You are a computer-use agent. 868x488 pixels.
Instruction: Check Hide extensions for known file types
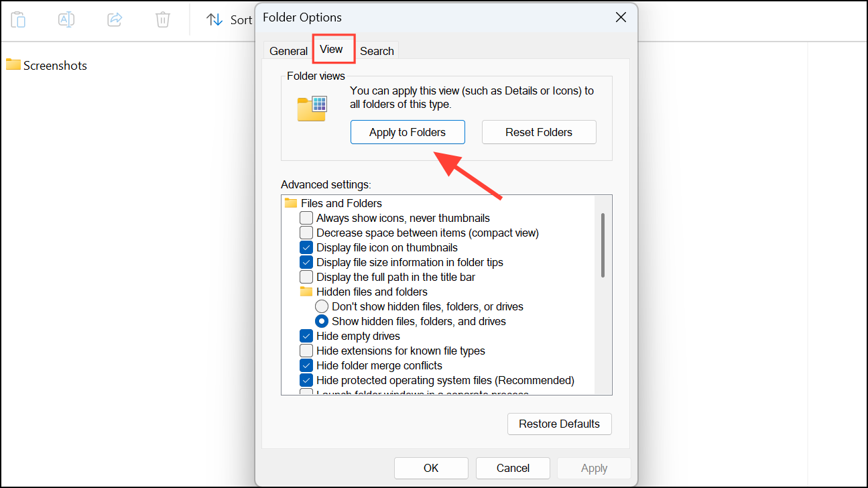pyautogui.click(x=306, y=351)
